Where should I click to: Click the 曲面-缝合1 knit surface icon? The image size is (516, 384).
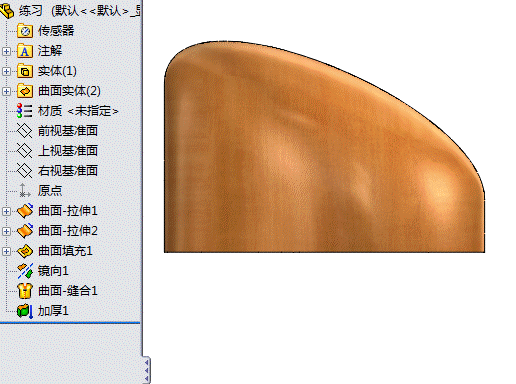pos(25,291)
